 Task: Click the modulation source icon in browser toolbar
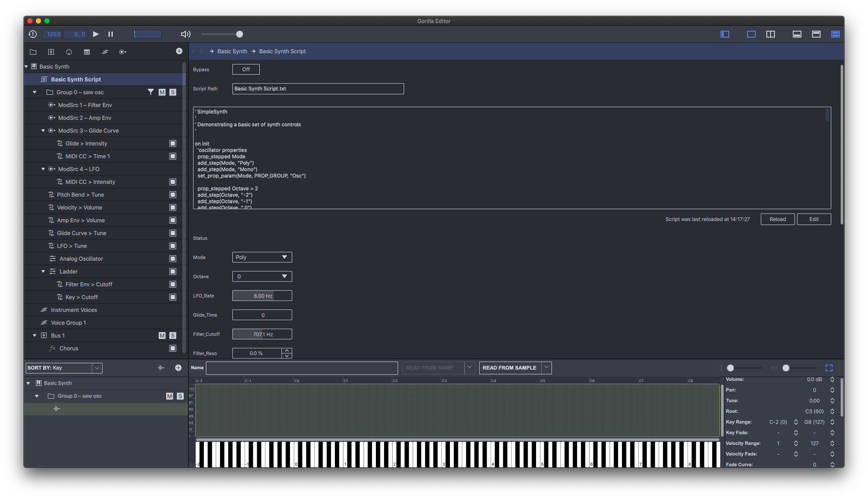pos(123,52)
